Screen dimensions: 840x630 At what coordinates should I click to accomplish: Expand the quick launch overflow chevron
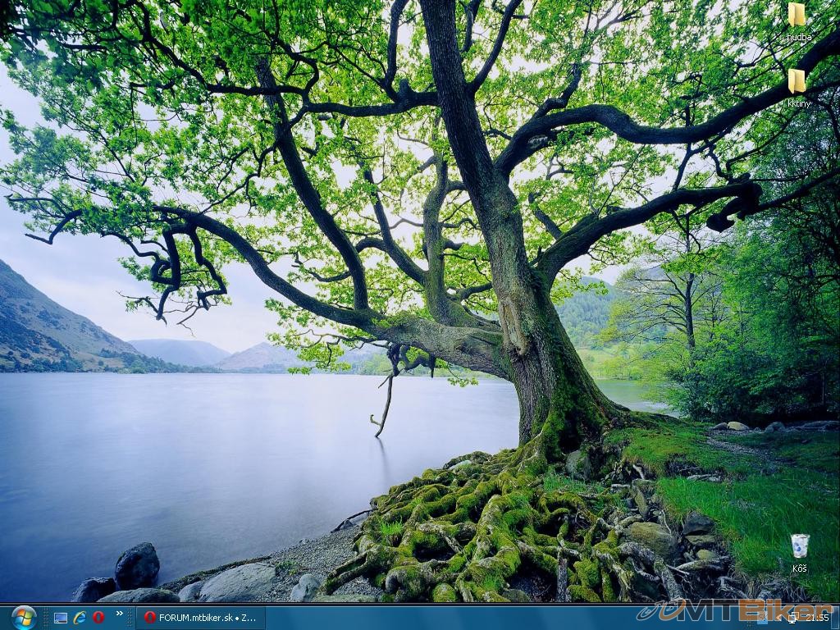click(120, 614)
